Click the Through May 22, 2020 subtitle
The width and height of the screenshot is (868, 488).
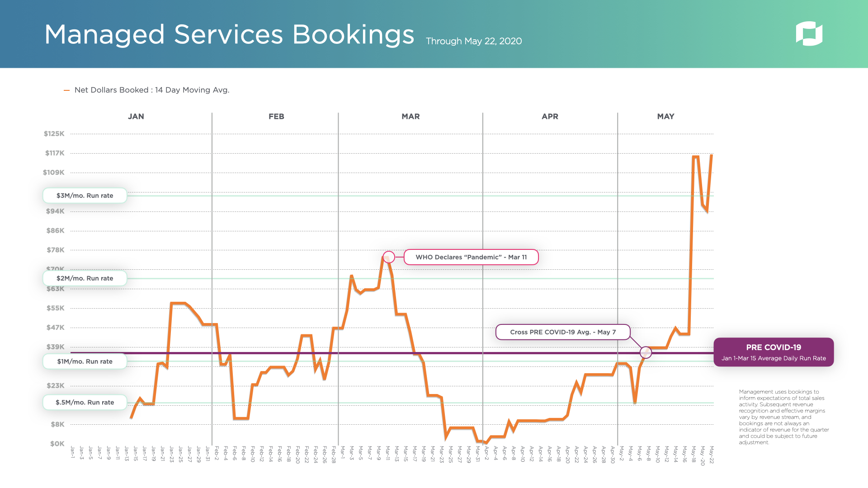point(473,41)
